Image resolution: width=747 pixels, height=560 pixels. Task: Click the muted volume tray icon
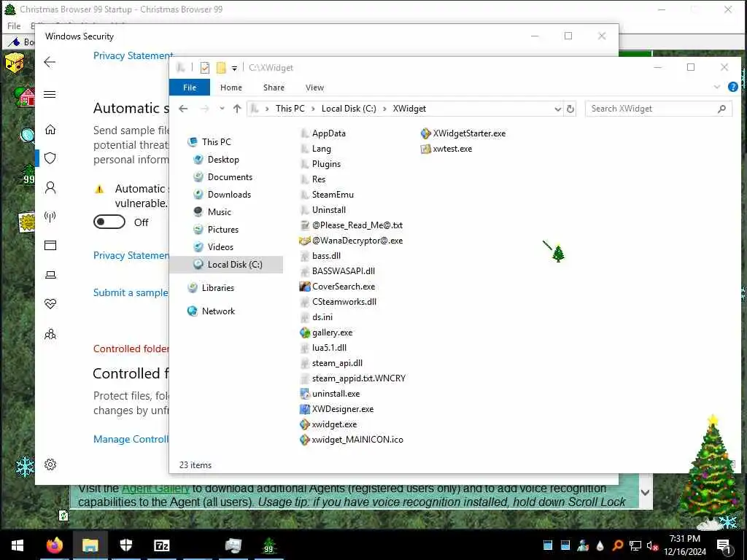click(x=652, y=545)
